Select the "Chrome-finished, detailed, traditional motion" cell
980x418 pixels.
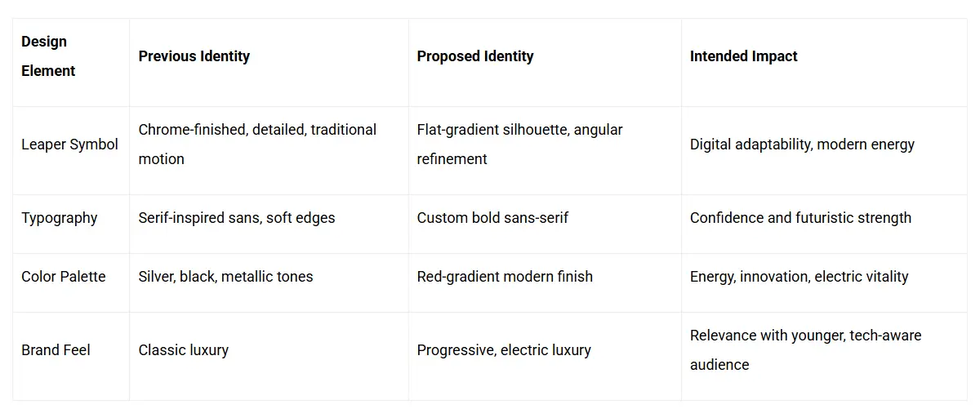pyautogui.click(x=257, y=145)
